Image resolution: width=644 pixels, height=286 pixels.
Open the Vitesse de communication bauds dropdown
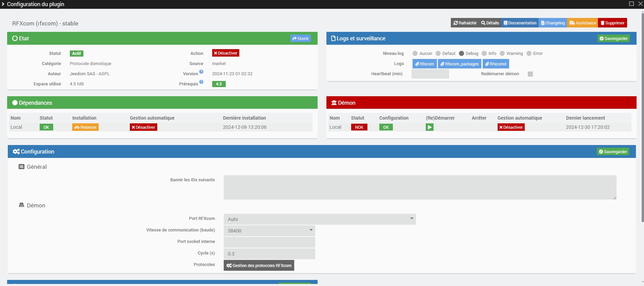[269, 231]
